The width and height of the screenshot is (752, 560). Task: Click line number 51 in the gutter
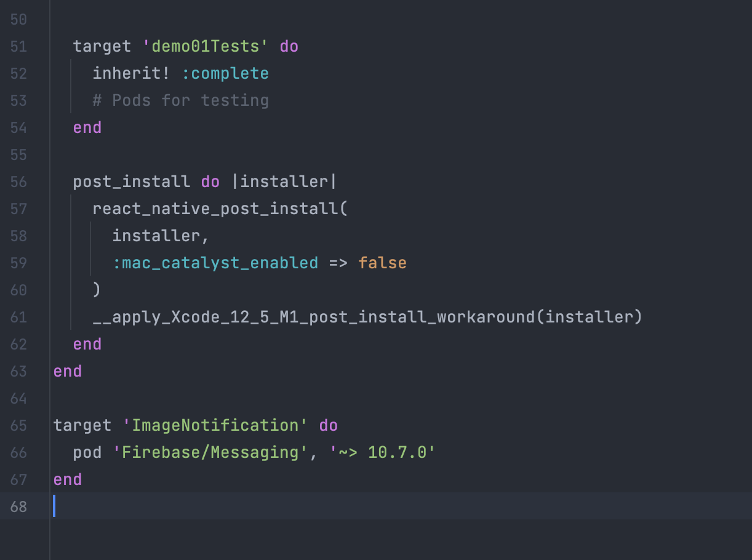pyautogui.click(x=18, y=47)
